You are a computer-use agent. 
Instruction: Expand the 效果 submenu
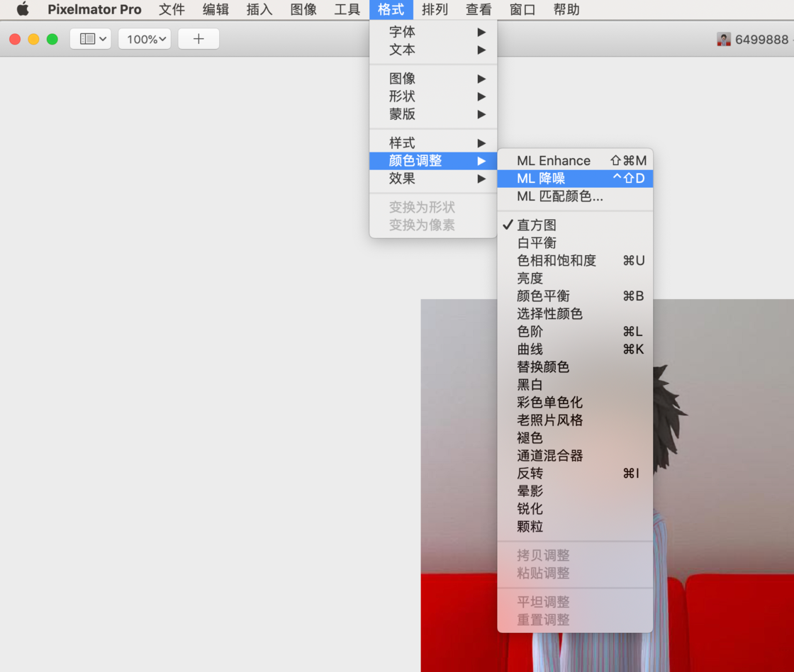pos(433,178)
